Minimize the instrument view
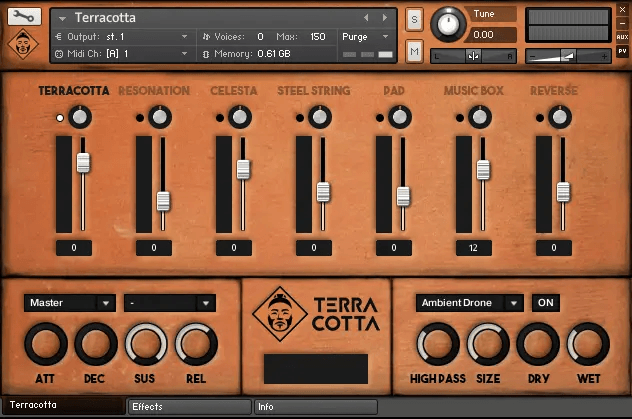This screenshot has width=632, height=419. [x=622, y=24]
